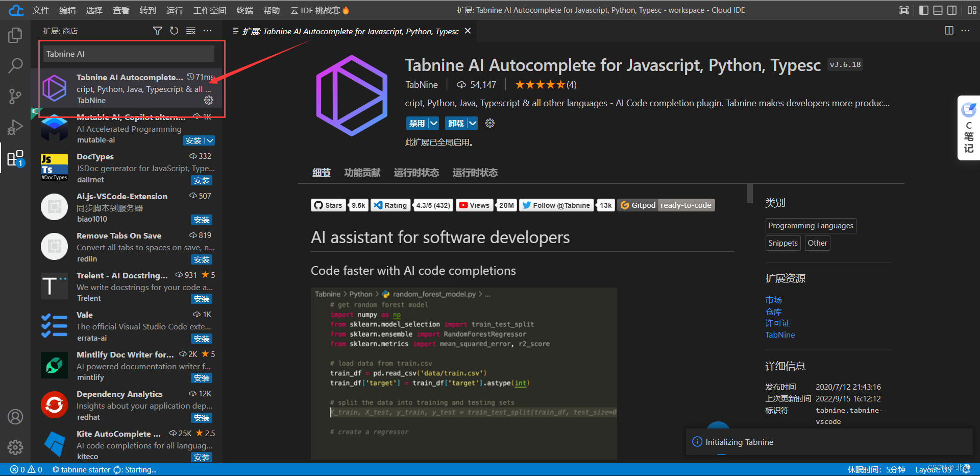Screen dimensions: 980x476
Task: Close the Tabnine extension editor tab
Action: (x=468, y=31)
